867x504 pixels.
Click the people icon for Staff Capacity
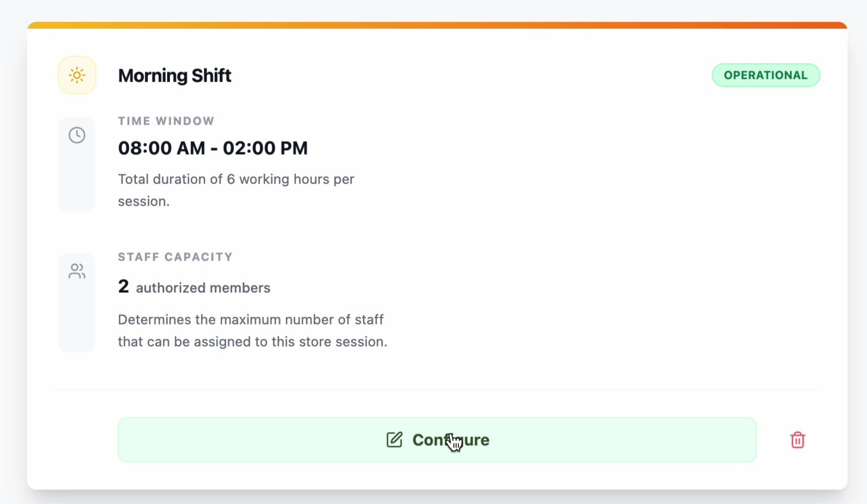(77, 271)
